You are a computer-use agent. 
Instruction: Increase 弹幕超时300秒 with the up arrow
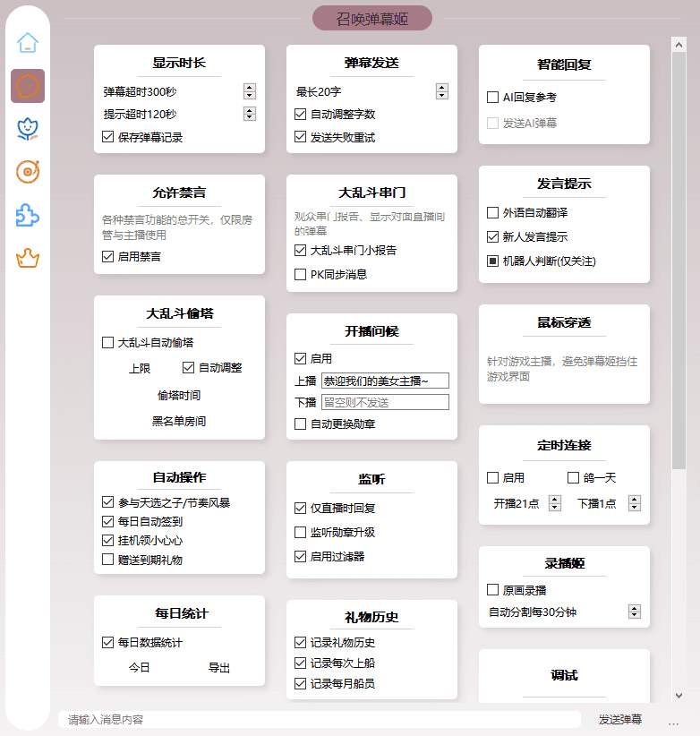click(x=250, y=88)
